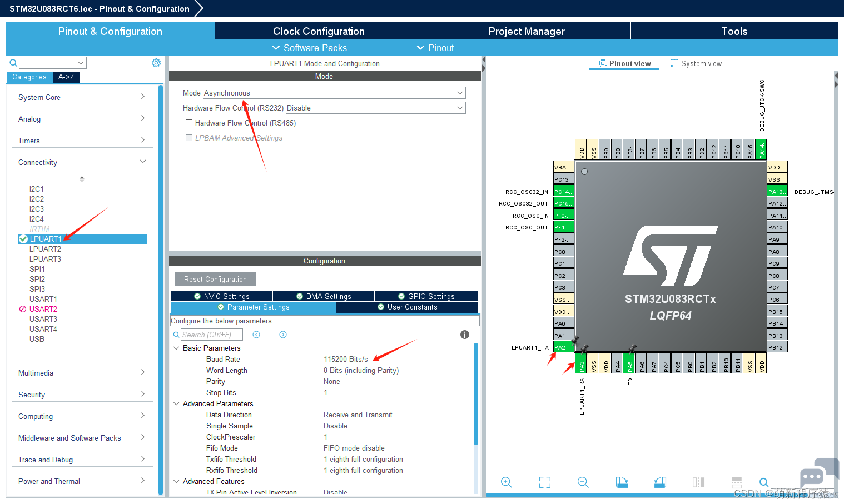The image size is (844, 504).
Task: Switch to System view
Action: (696, 63)
